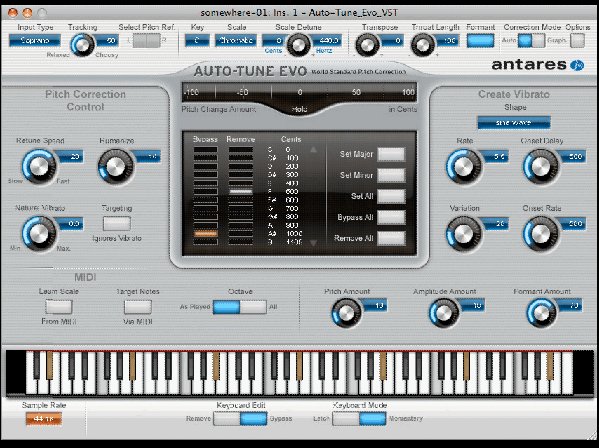Click the Onset Rate knob
599x448 pixels.
tap(541, 233)
